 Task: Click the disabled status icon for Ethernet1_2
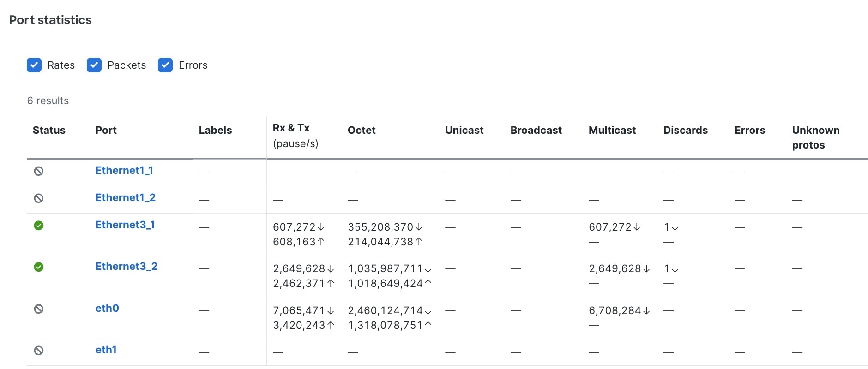[x=39, y=198]
